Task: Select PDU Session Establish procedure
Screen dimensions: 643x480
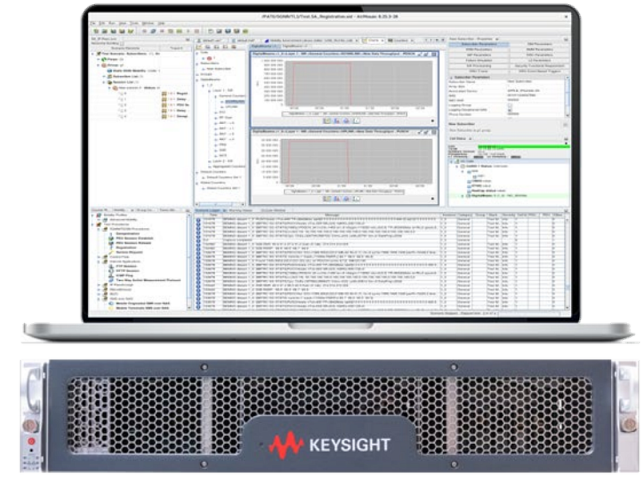Action: pos(134,238)
